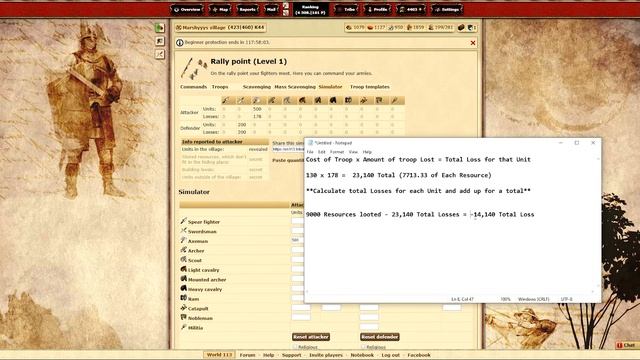Click the Swordsman unit in Simulator list

point(202,231)
